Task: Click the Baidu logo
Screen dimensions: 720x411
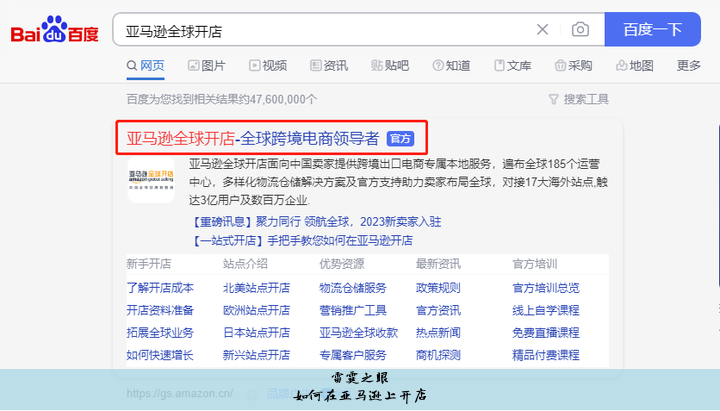Action: click(x=55, y=31)
